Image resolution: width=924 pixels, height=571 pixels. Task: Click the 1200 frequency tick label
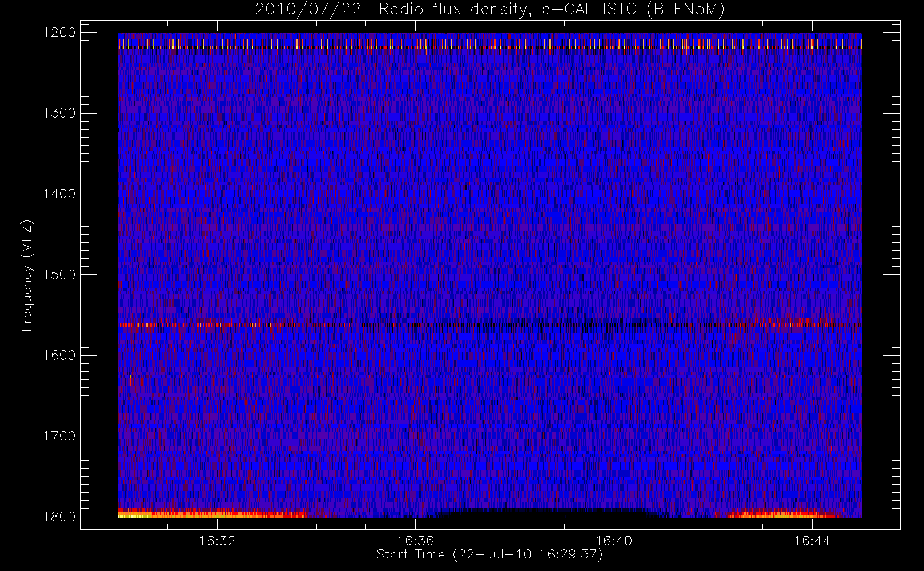point(59,33)
